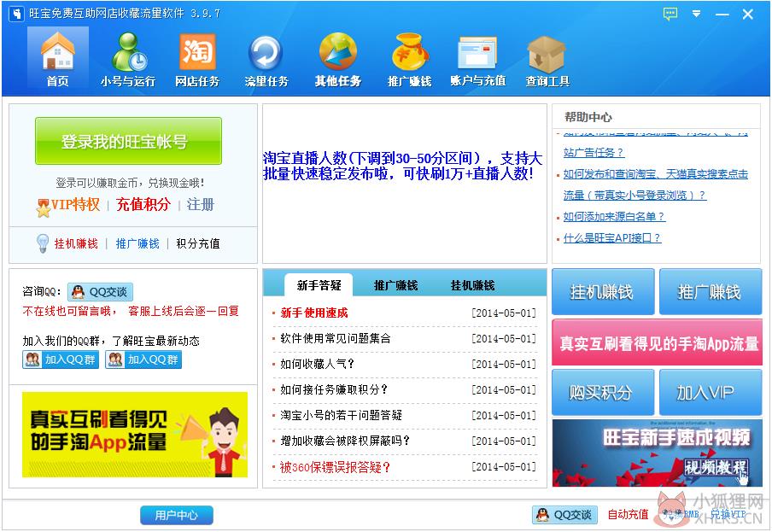772x532 pixels.
Task: Click the VIP特权 medal icon
Action: coord(44,207)
